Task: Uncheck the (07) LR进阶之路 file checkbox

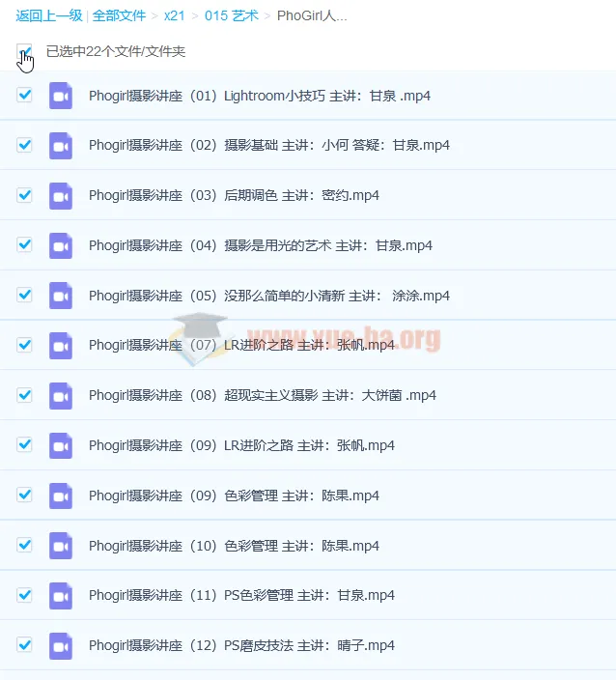Action: pos(25,345)
